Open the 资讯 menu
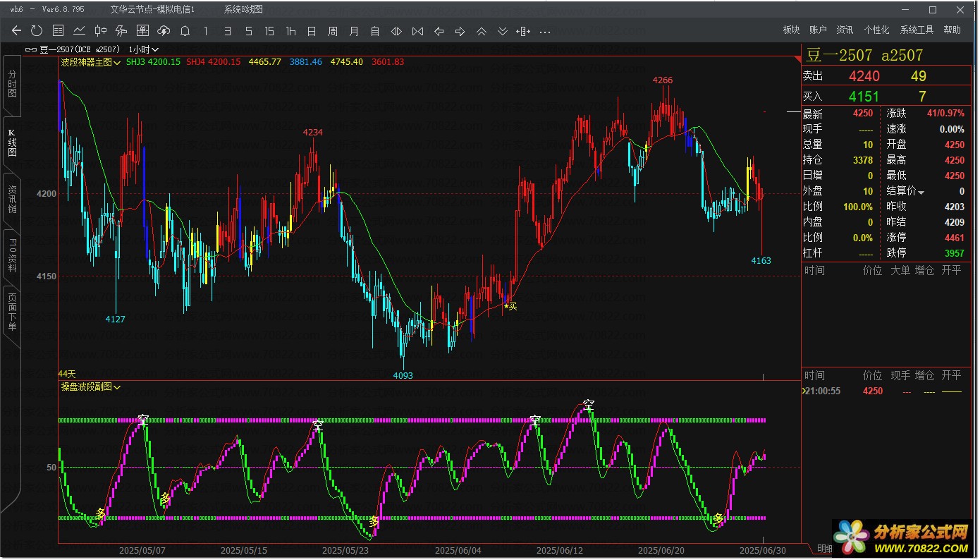 tap(845, 30)
